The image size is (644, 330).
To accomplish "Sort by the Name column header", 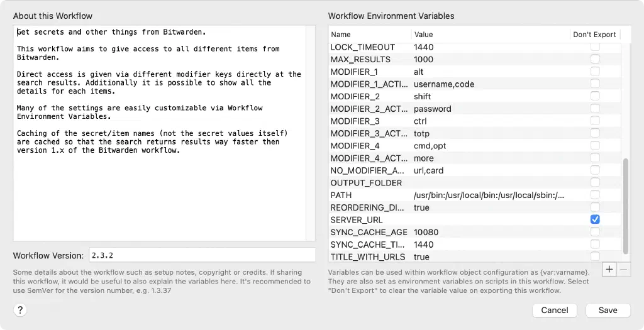I will point(370,35).
